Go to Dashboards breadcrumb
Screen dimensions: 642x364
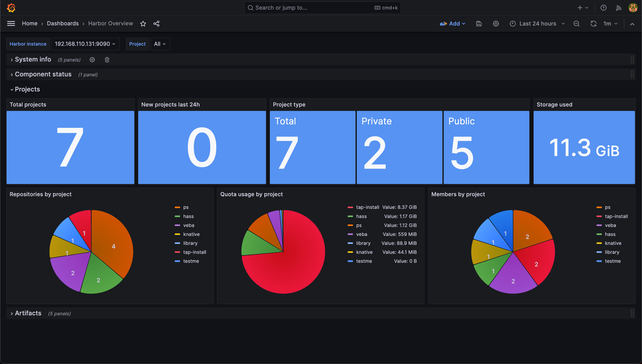[x=63, y=24]
